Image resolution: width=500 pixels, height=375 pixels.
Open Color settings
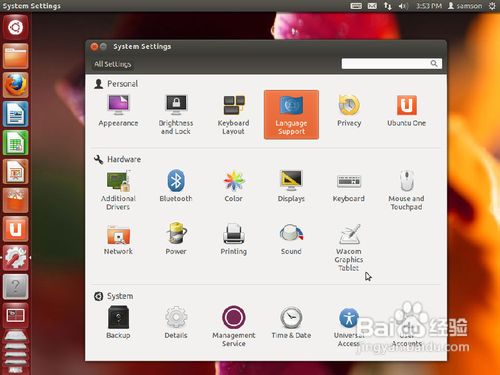click(x=233, y=186)
